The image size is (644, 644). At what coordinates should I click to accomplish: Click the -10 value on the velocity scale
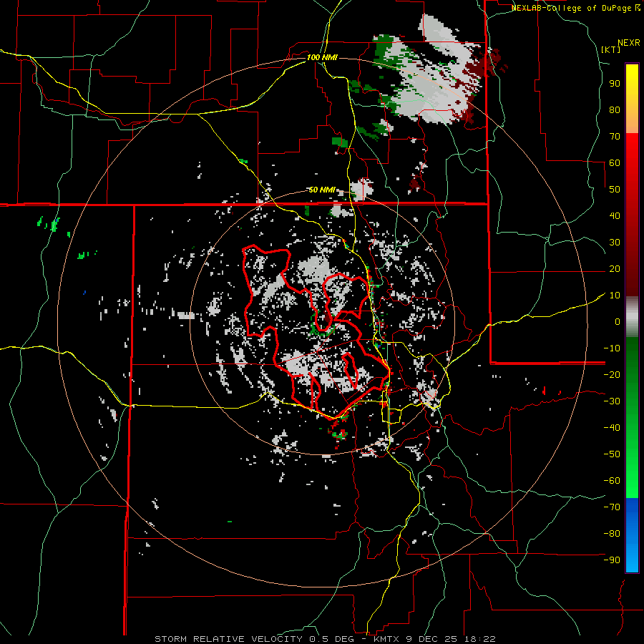612,348
